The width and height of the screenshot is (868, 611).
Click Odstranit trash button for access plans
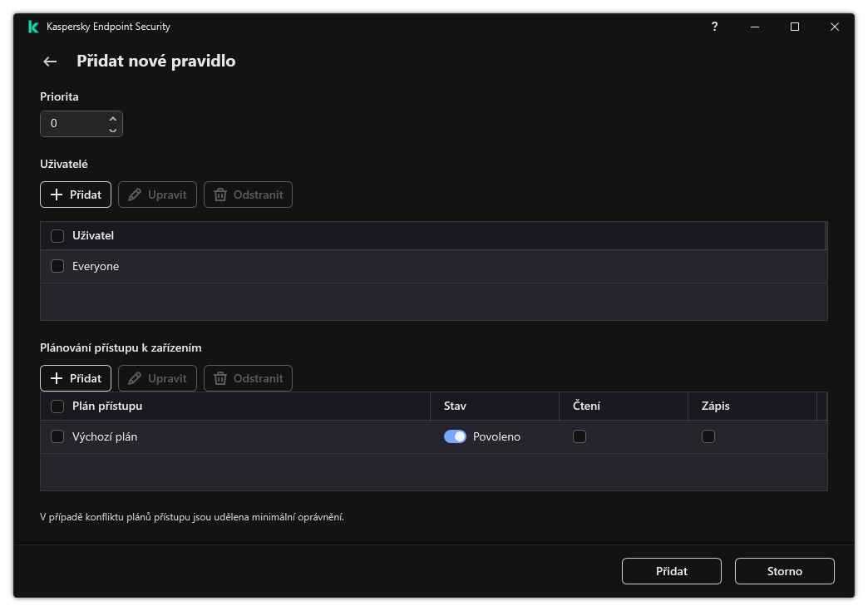pos(248,378)
